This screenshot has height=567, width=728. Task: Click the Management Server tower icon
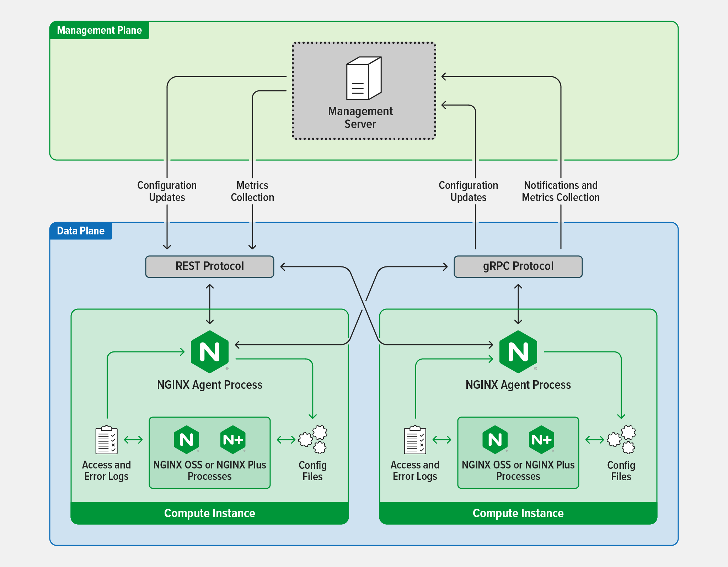[x=364, y=79]
